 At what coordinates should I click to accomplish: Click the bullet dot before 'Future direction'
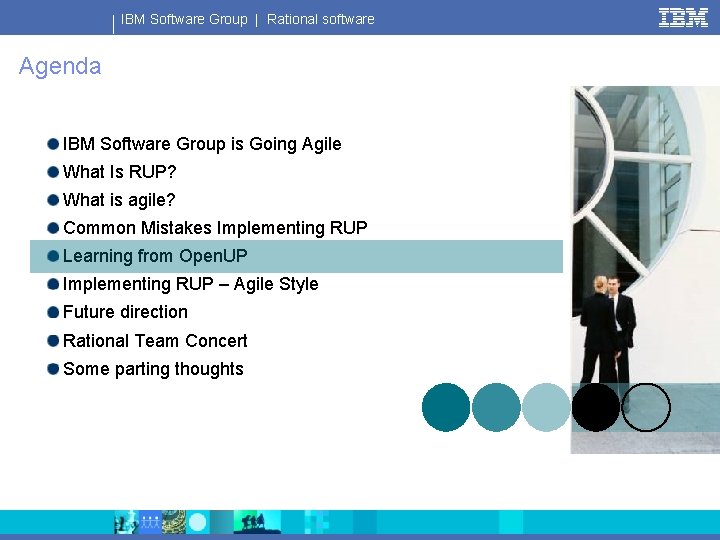pos(53,313)
